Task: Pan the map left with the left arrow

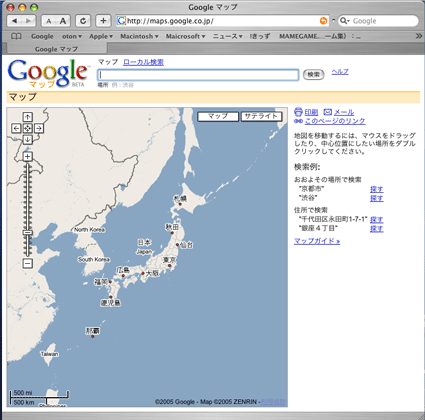Action: point(16,128)
